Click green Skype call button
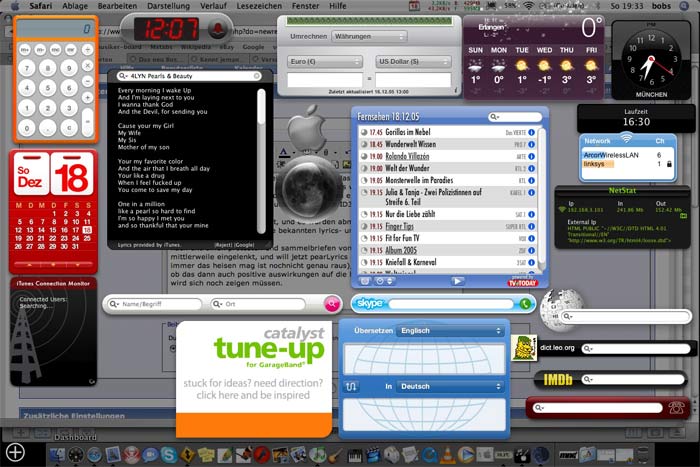 point(525,304)
